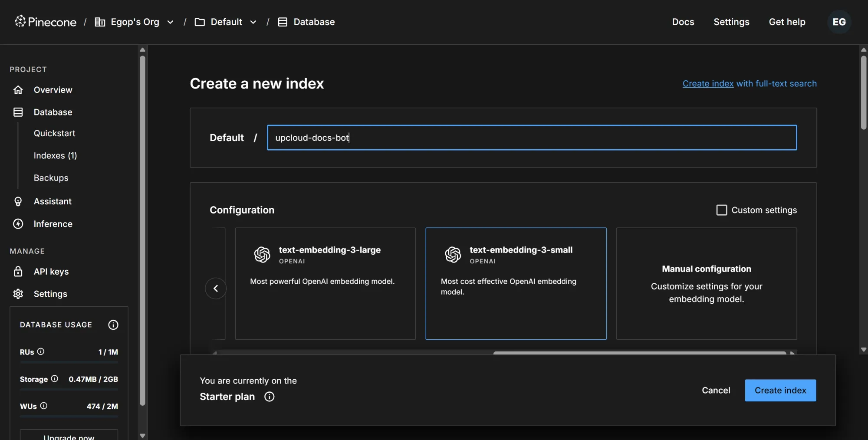
Task: Click the WUs info icon
Action: 44,406
